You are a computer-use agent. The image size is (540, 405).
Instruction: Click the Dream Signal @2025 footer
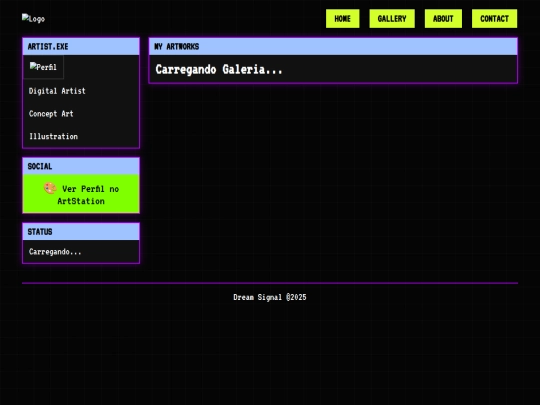(x=270, y=297)
